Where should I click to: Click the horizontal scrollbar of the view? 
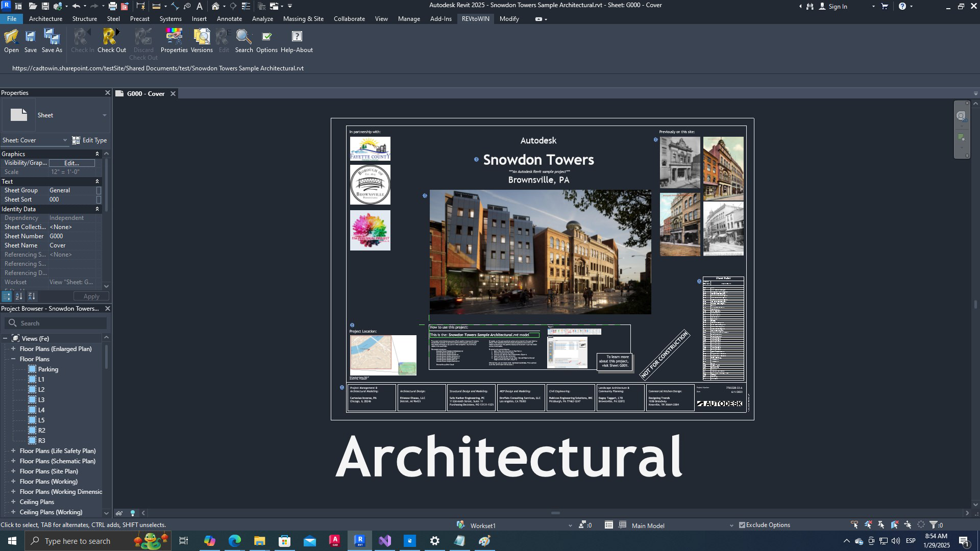[555, 513]
